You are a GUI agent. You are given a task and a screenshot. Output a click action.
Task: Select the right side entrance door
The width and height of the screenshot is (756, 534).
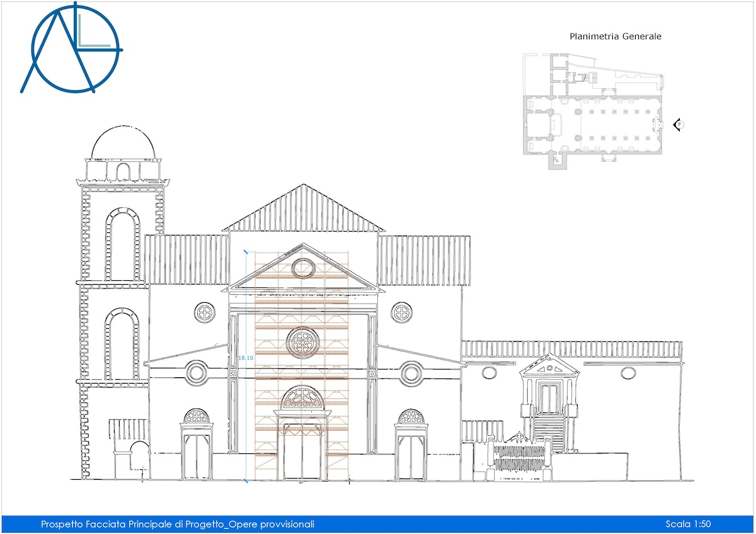pos(411,455)
